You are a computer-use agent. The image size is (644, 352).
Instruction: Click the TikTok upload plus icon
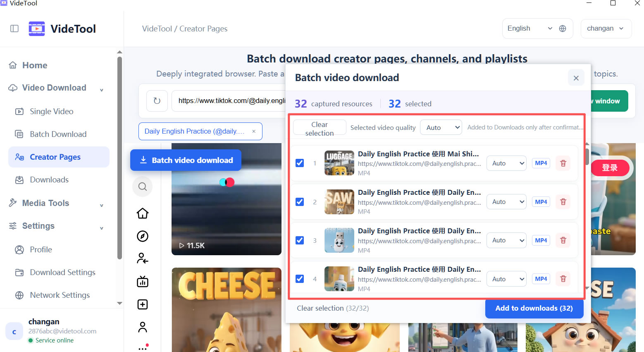click(143, 304)
